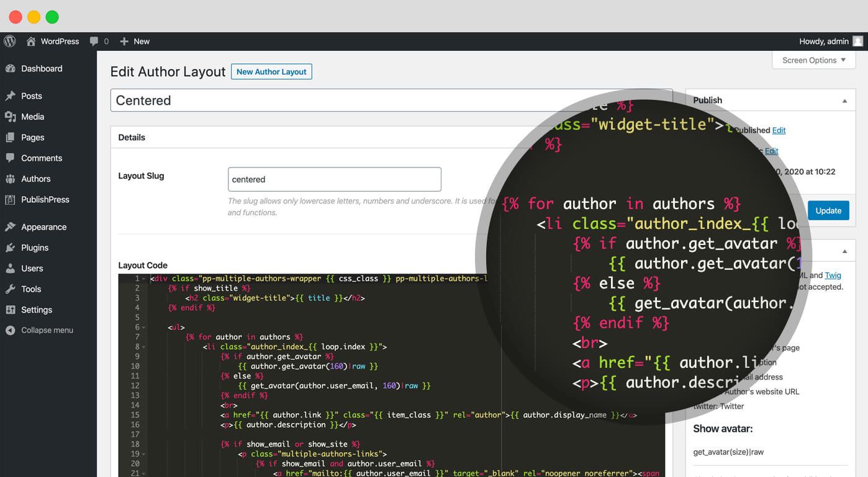
Task: Click the WordPress logo icon
Action: (x=10, y=42)
